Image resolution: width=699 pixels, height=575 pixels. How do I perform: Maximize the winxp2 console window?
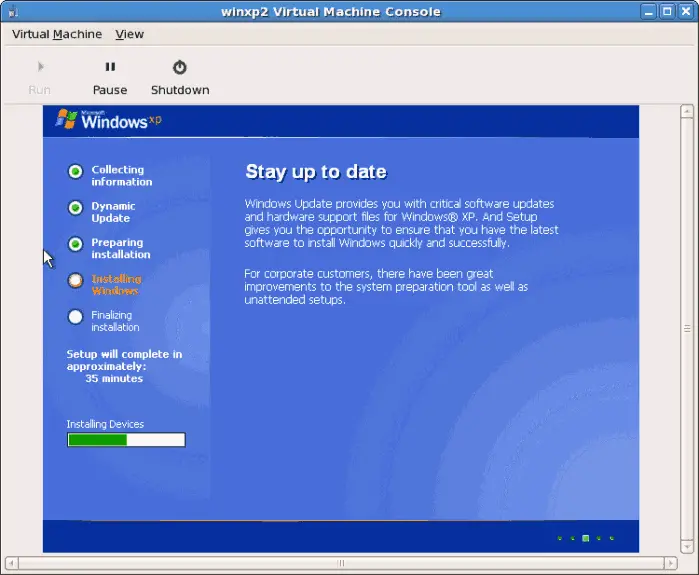(667, 11)
